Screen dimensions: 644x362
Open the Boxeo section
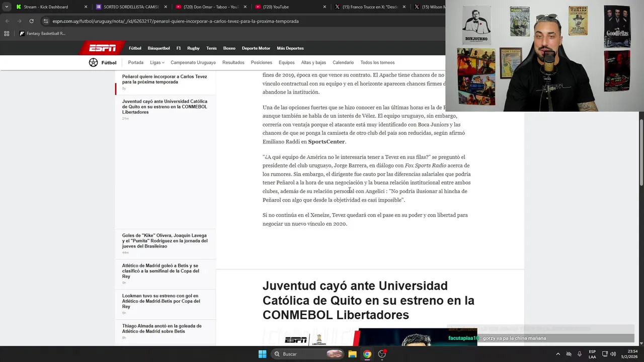[x=229, y=48]
